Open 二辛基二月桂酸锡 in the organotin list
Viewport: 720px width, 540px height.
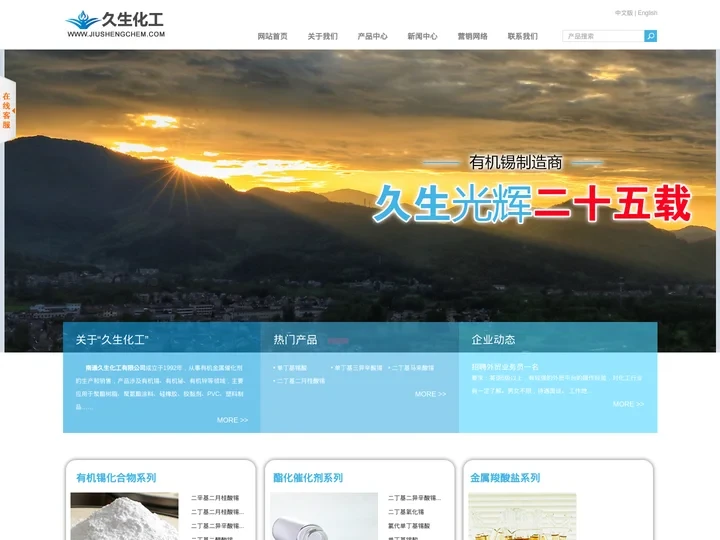pyautogui.click(x=215, y=498)
